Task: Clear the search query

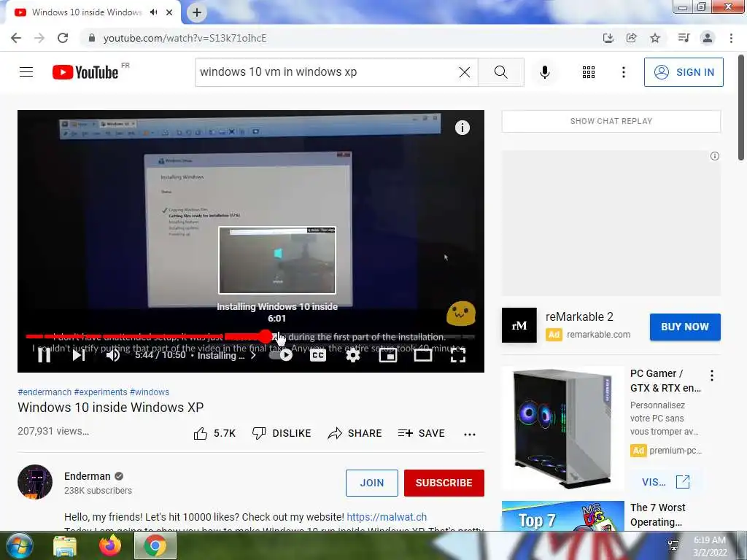Action: click(465, 72)
